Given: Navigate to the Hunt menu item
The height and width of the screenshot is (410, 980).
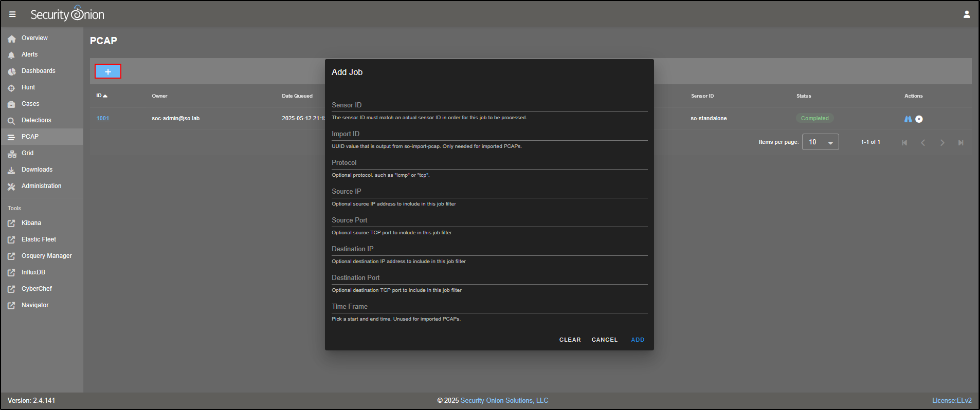Looking at the screenshot, I should (28, 87).
